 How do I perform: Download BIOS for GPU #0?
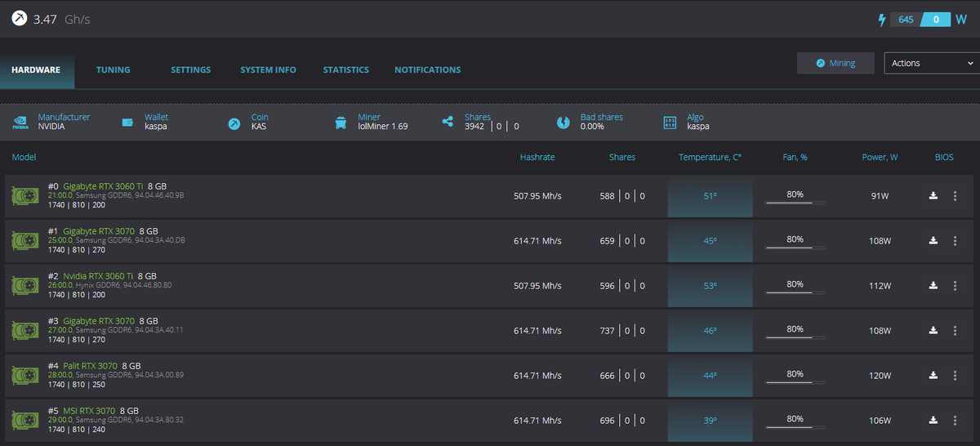[933, 196]
